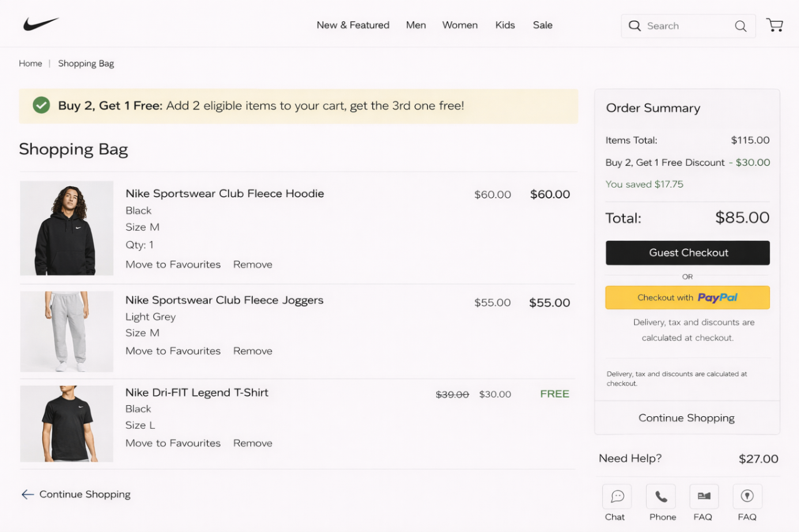Click the back arrow near Continue Shopping
This screenshot has height=532, width=799.
click(27, 494)
